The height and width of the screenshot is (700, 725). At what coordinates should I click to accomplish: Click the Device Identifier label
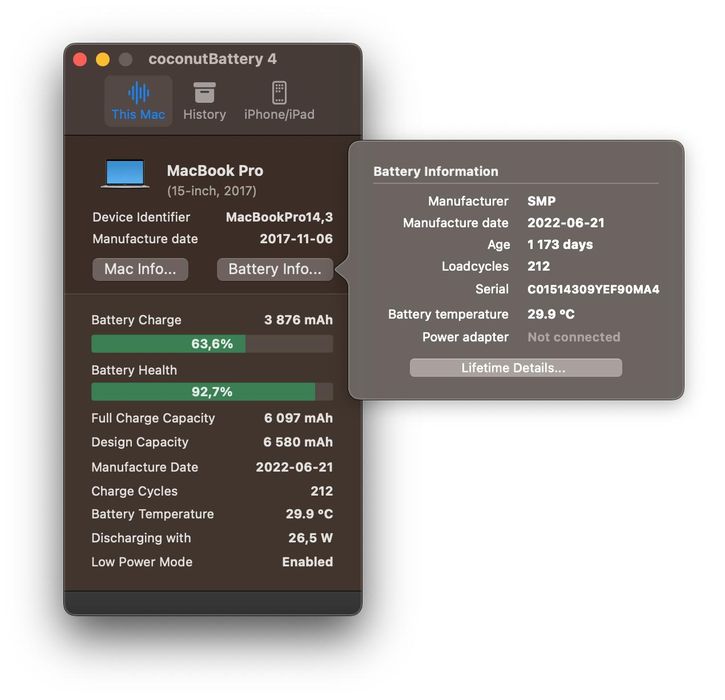(141, 217)
